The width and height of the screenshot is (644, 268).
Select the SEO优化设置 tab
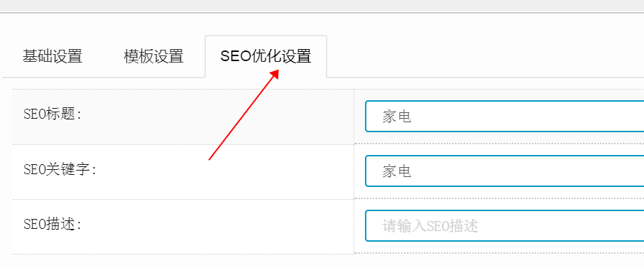pos(266,56)
